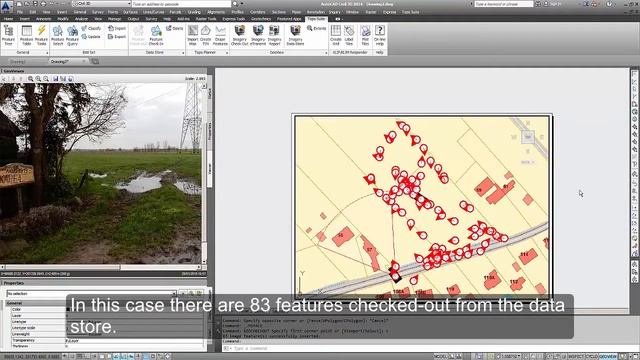Toggle GEOVIEW status bar button
The height and width of the screenshot is (360, 640).
608,357
